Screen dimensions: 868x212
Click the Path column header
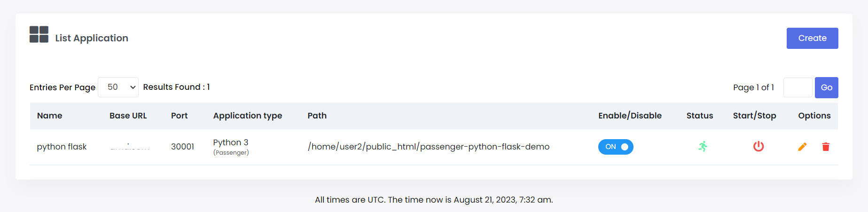click(x=317, y=116)
